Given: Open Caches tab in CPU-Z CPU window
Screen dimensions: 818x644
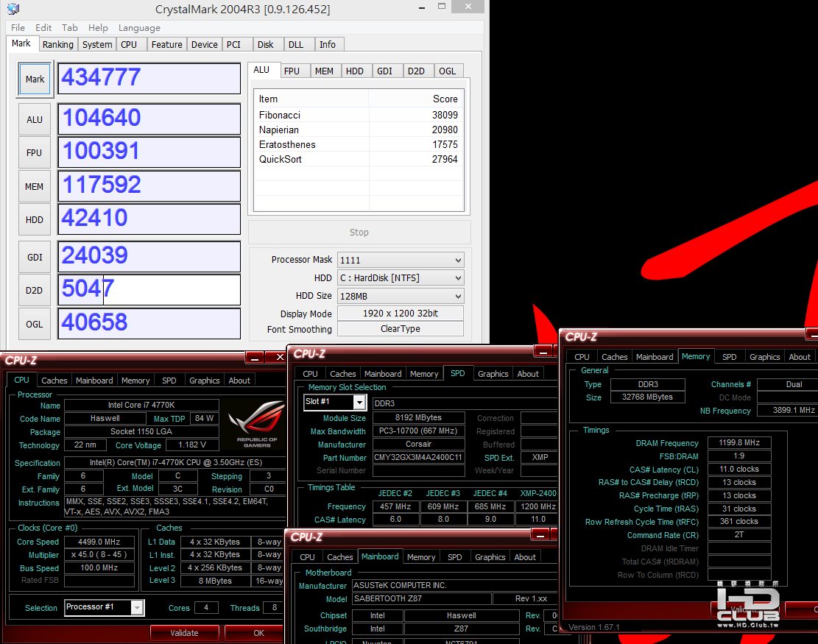Looking at the screenshot, I should (54, 380).
